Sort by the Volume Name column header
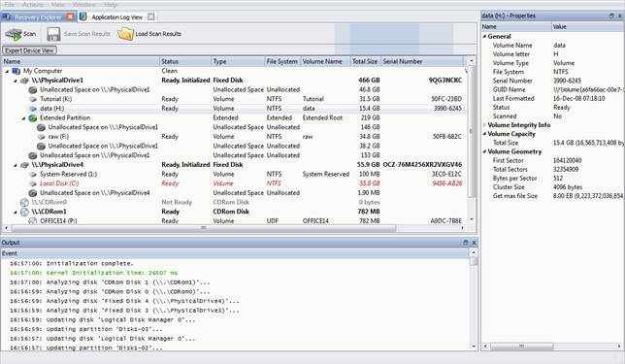Image resolution: width=625 pixels, height=364 pixels. (325, 62)
